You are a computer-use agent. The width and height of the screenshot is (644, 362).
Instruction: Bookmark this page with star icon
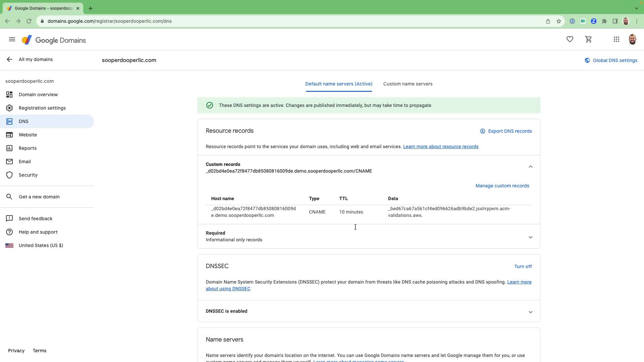tap(558, 21)
